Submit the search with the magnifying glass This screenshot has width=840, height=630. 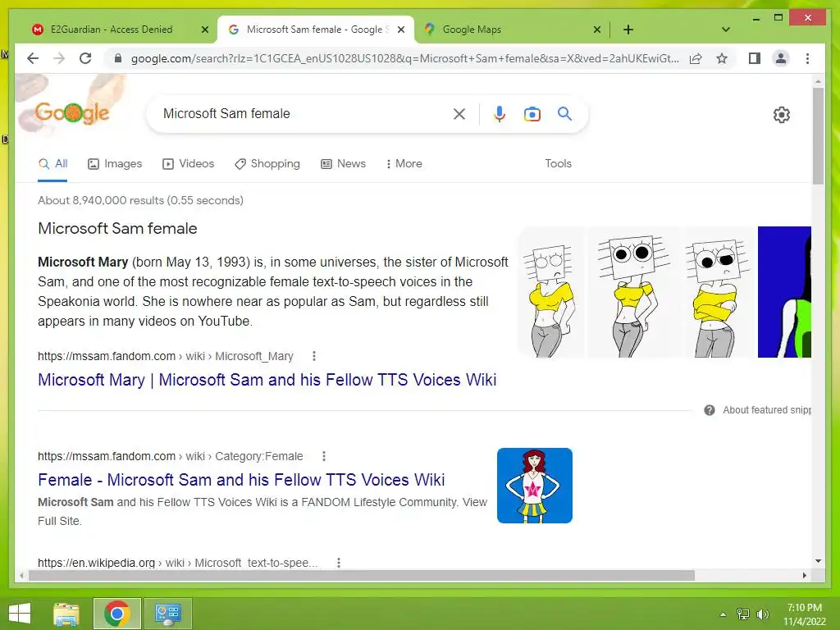point(564,113)
